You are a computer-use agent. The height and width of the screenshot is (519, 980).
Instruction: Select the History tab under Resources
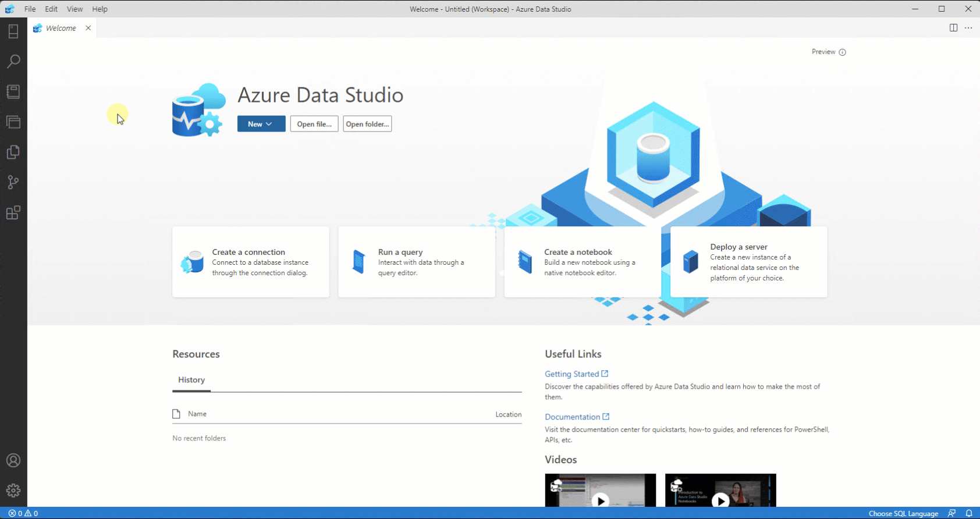tap(191, 380)
